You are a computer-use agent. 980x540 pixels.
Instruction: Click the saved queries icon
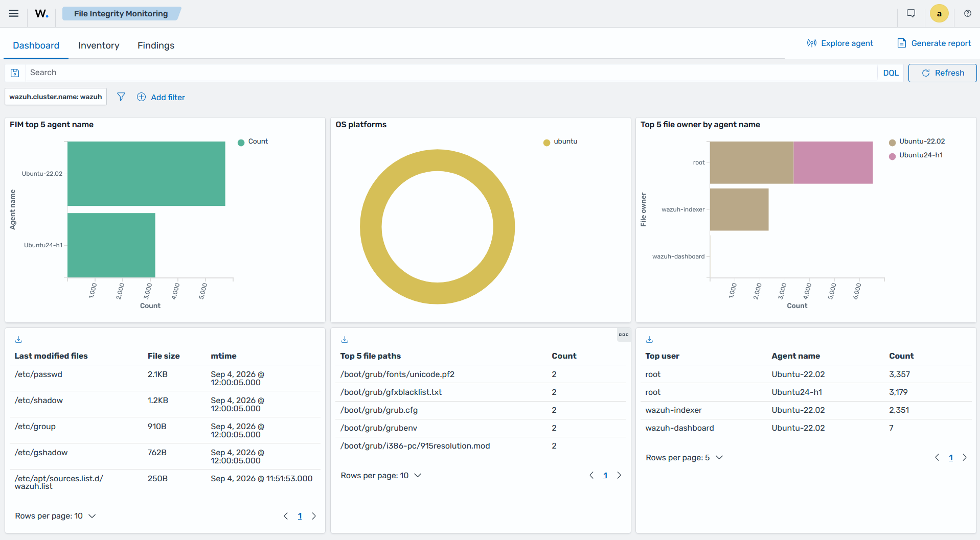15,73
